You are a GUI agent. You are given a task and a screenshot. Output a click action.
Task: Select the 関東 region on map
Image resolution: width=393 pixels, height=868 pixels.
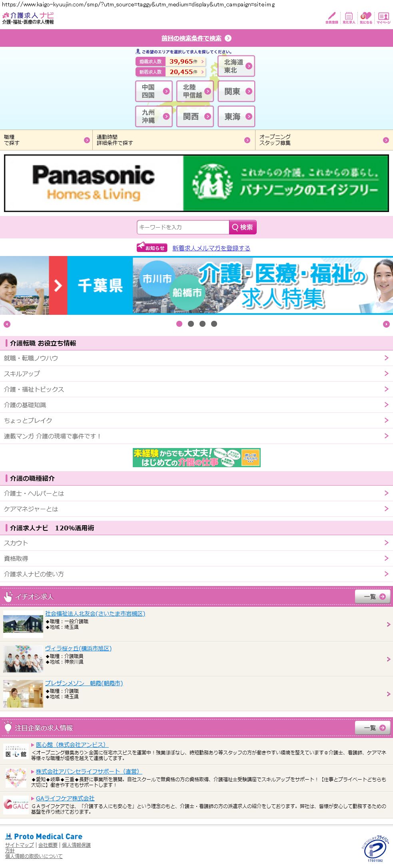[x=236, y=92]
